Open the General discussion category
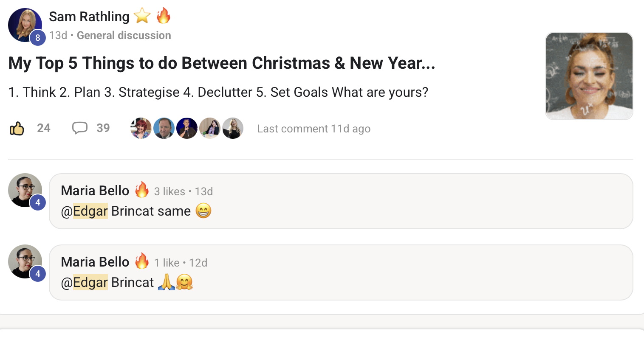Viewport: 644px width, 337px height. [x=124, y=35]
